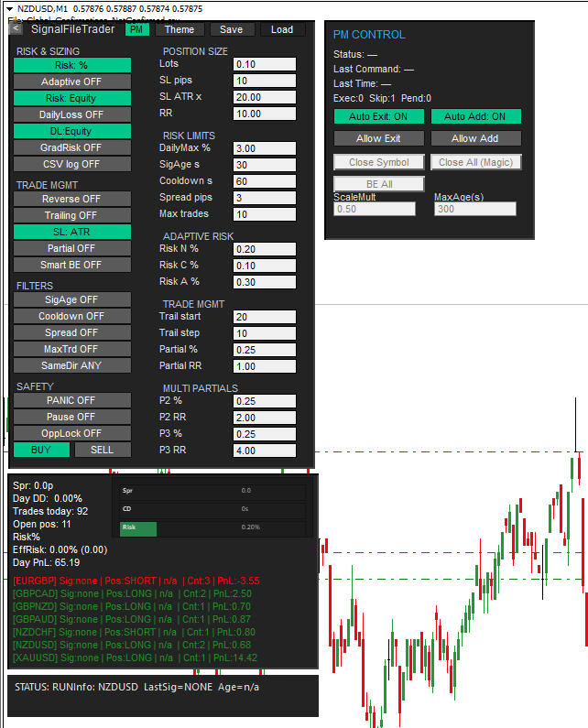This screenshot has width=588, height=728.
Task: Edit the Trail start field
Action: coord(265,317)
